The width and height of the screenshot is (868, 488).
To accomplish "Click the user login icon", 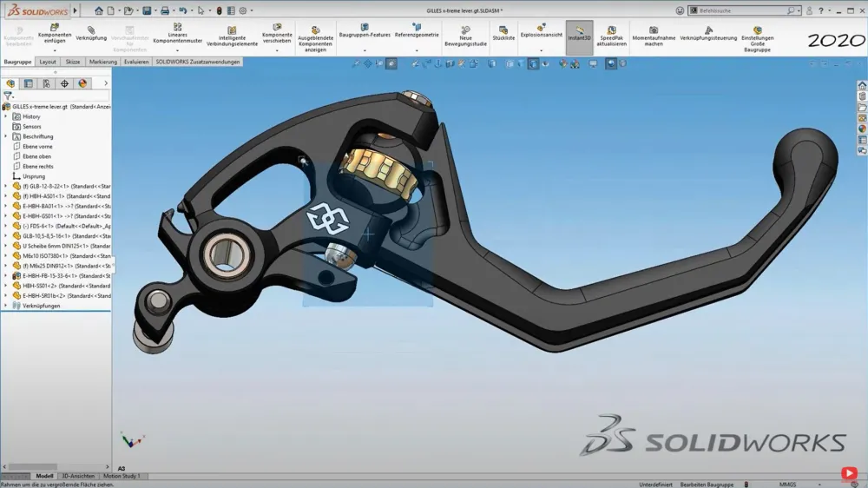I will [809, 10].
